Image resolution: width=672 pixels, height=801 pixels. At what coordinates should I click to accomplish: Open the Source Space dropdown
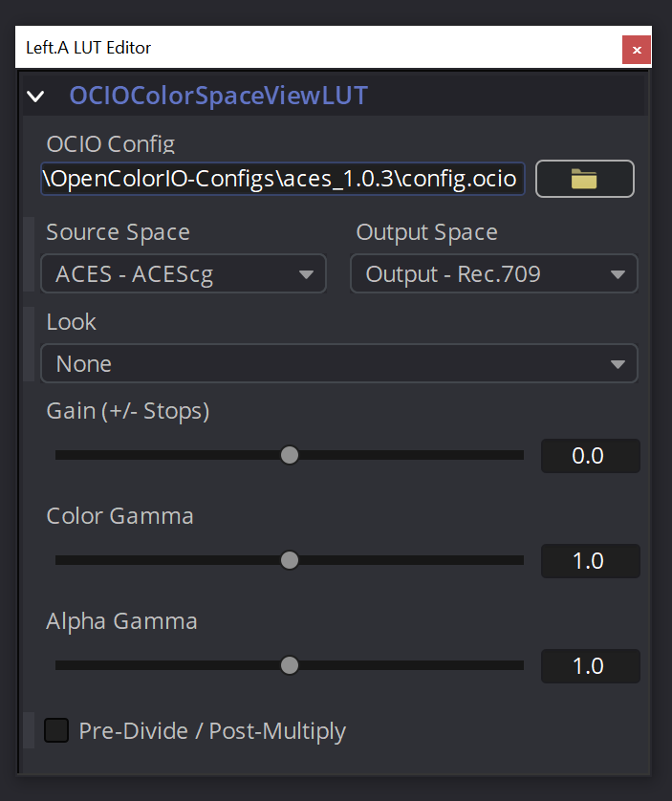click(184, 274)
